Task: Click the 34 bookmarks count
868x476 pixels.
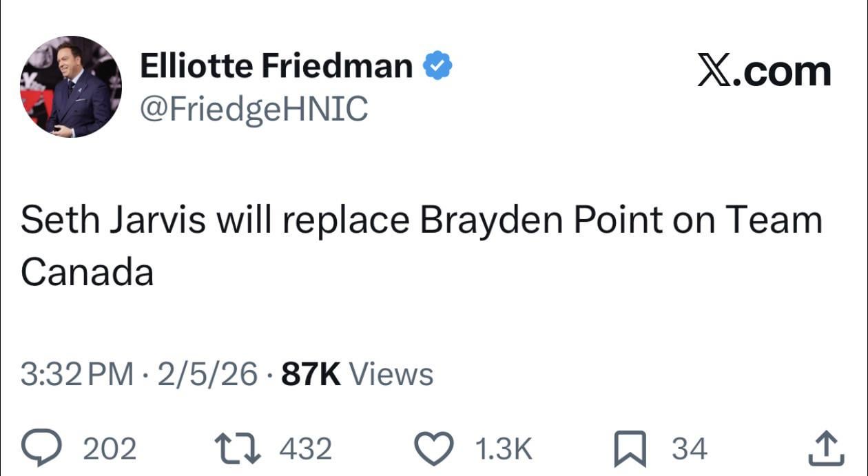Action: pyautogui.click(x=690, y=449)
